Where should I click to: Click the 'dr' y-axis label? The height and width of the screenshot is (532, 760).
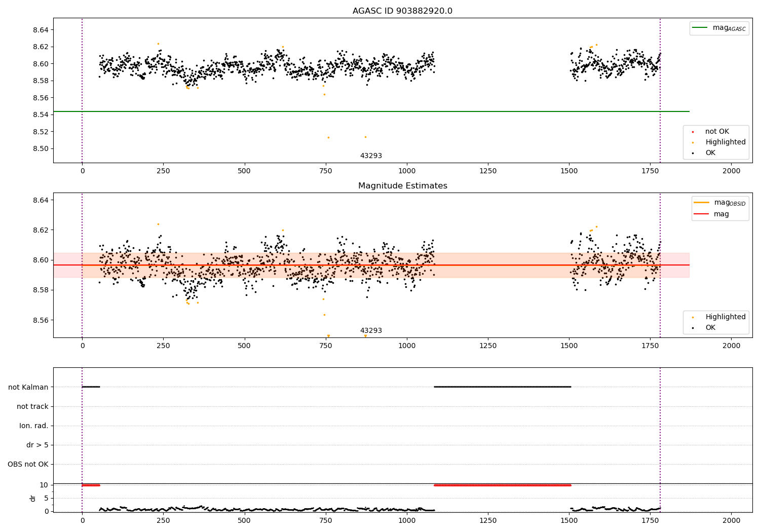click(33, 498)
